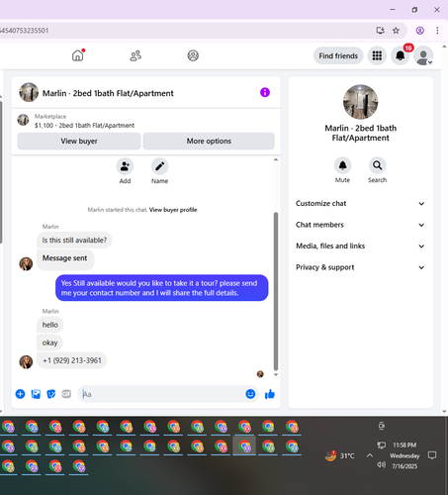Open the Menu grid icon
This screenshot has width=448, height=495.
tap(377, 55)
